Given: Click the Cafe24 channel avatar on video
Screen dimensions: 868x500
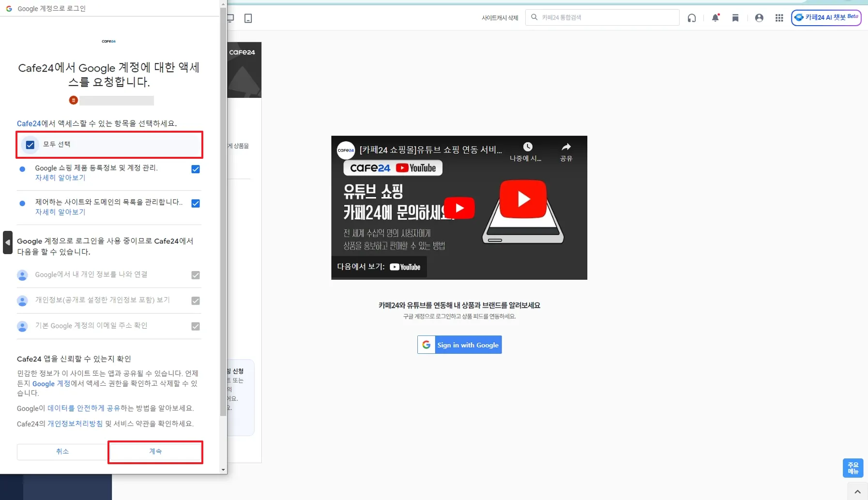Looking at the screenshot, I should click(x=346, y=150).
